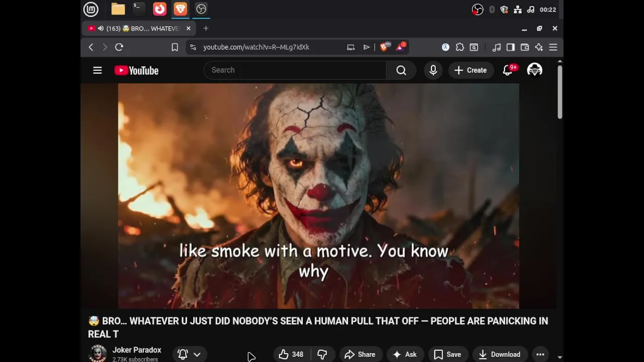Open the search-tabs window icon in toolbar
Screen dimensions: 644x362
click(x=474, y=47)
